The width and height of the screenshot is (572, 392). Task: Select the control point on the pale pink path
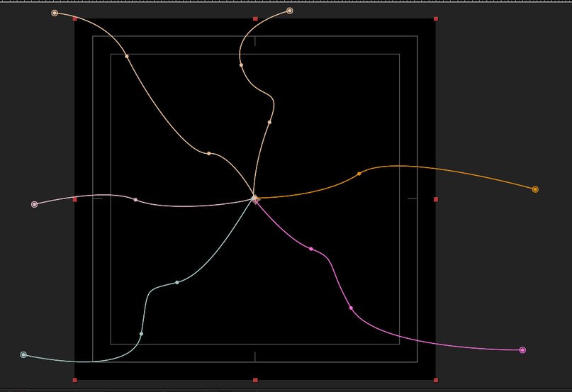pyautogui.click(x=135, y=200)
